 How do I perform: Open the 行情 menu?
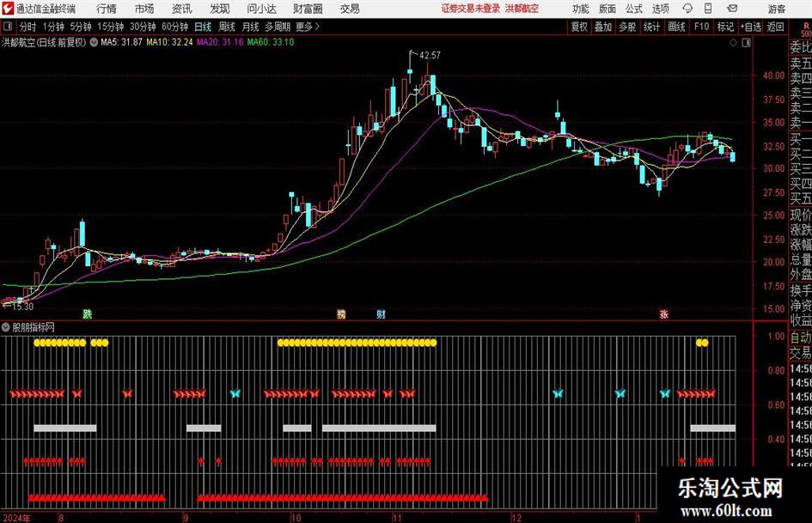(107, 9)
